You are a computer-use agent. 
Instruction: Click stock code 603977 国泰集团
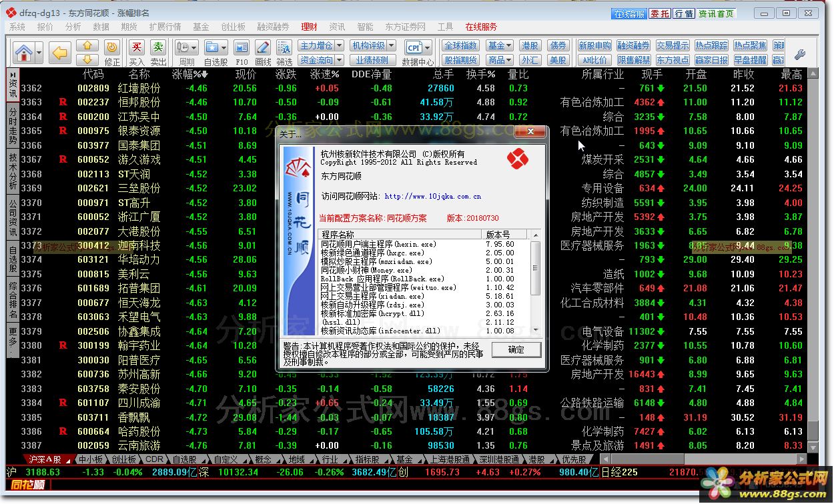[x=93, y=145]
